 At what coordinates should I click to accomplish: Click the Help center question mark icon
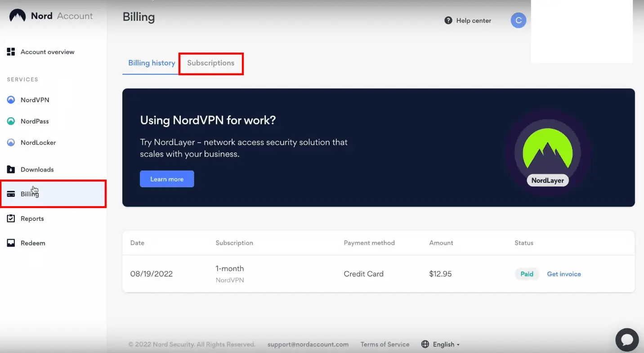tap(448, 21)
